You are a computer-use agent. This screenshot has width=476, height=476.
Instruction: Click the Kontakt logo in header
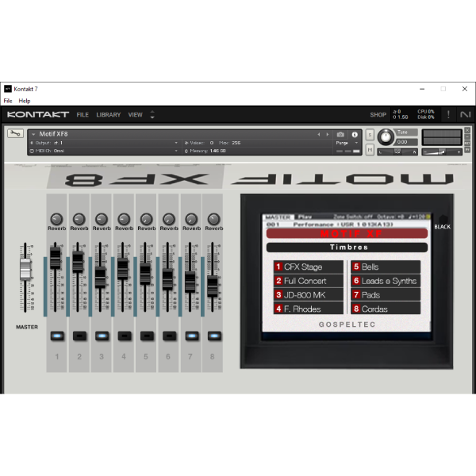[38, 114]
